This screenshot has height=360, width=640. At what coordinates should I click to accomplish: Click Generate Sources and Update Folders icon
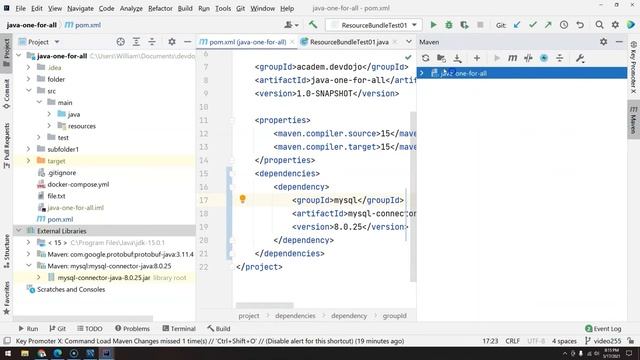[x=441, y=58]
